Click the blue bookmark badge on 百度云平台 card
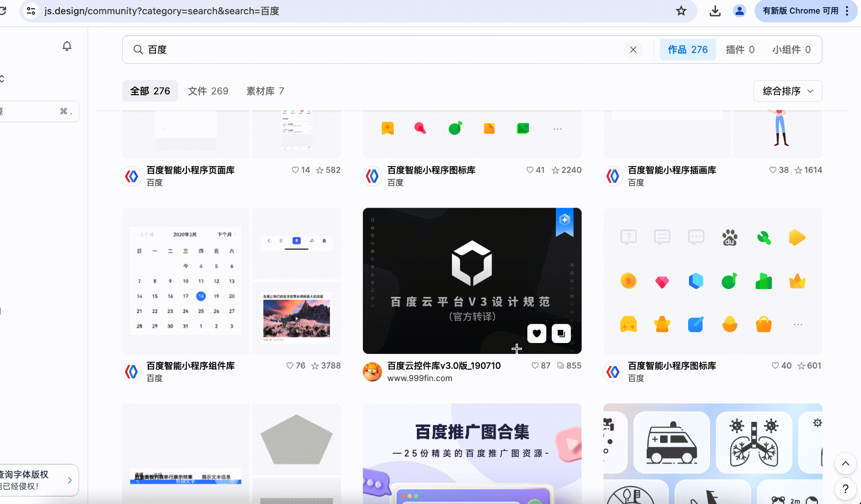861x504 pixels. (x=565, y=222)
